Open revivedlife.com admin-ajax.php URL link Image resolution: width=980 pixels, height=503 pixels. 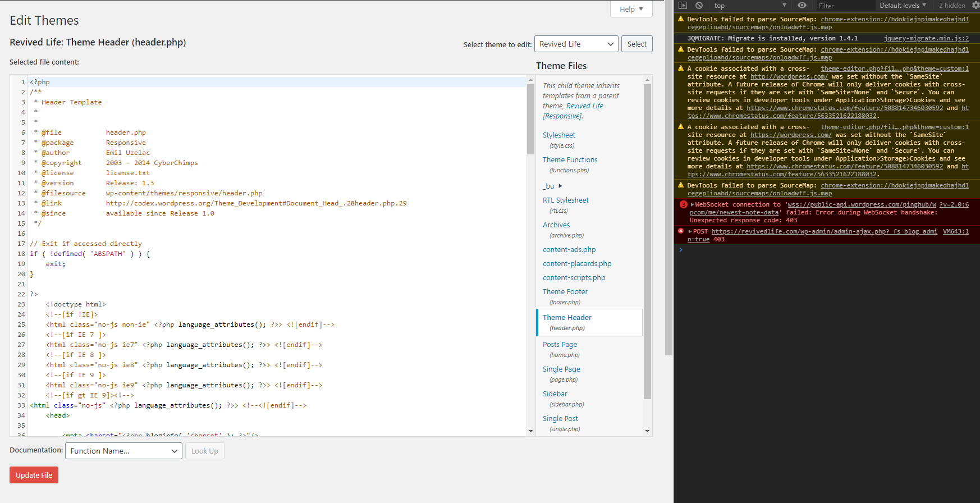[824, 232]
